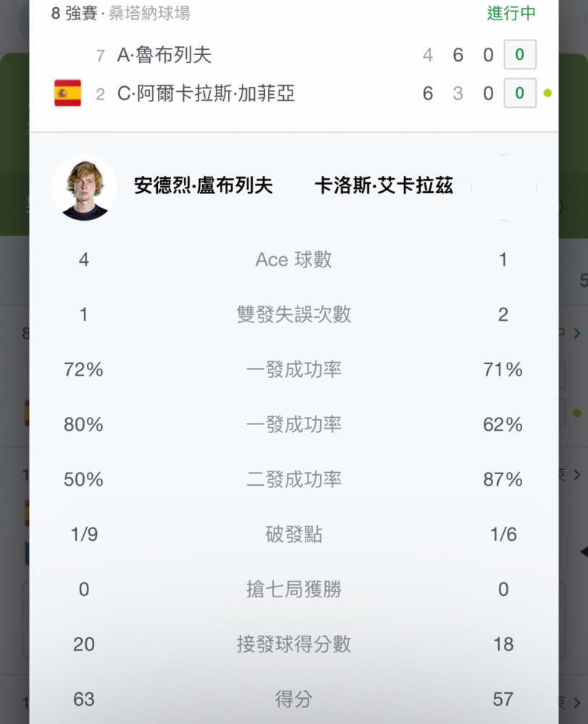Viewport: 588px width, 724px height.
Task: Tap Alcaraz's seed number 2
Action: pos(100,94)
